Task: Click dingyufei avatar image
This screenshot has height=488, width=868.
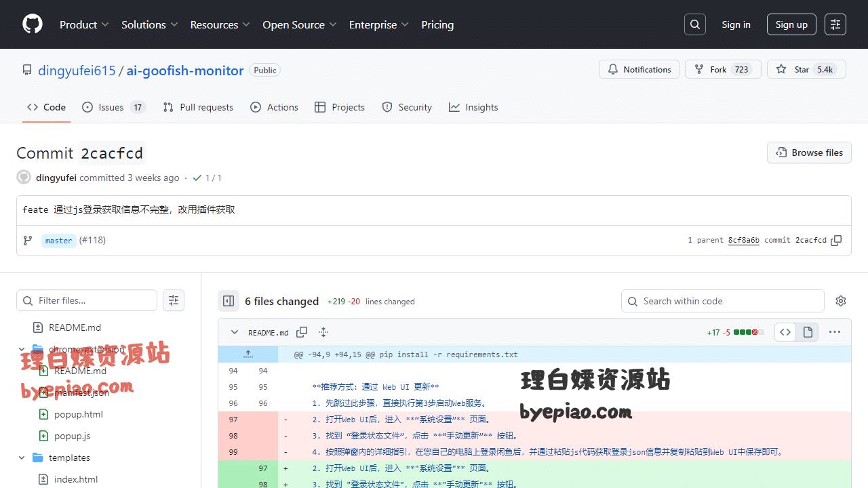Action: tap(24, 178)
